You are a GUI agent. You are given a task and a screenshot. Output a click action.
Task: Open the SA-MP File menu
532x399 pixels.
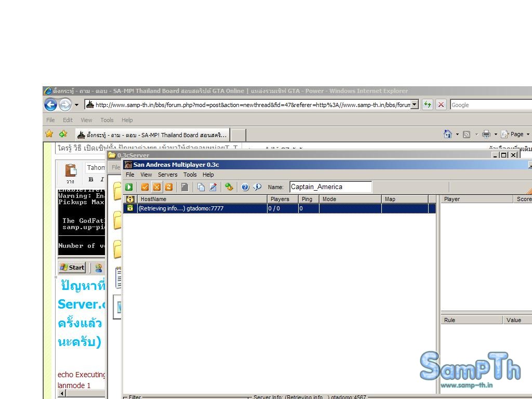[x=130, y=175]
